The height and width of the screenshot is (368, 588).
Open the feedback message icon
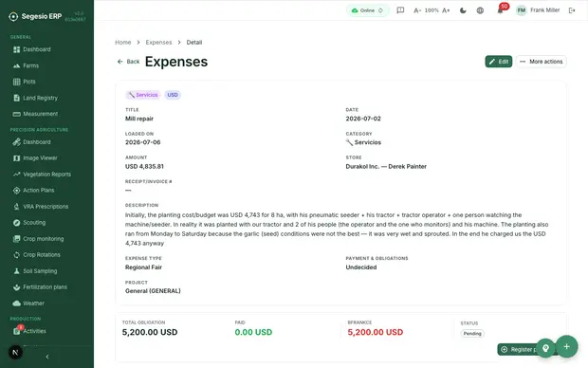point(400,10)
